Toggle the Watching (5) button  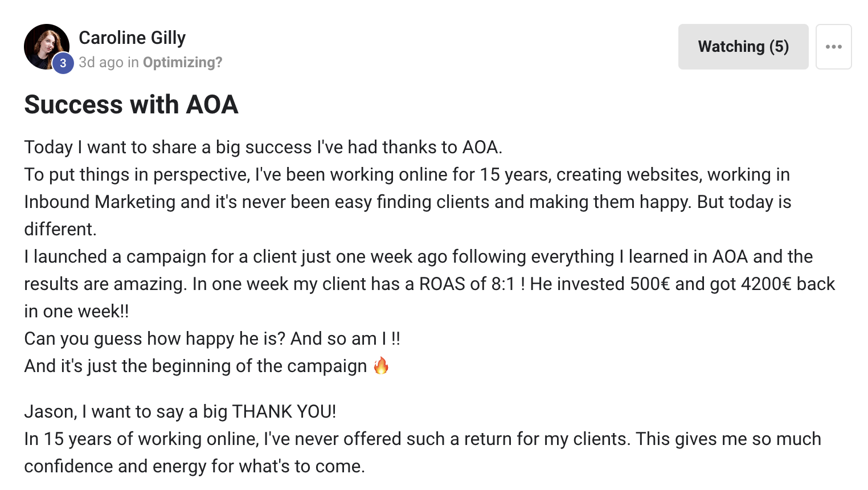743,47
